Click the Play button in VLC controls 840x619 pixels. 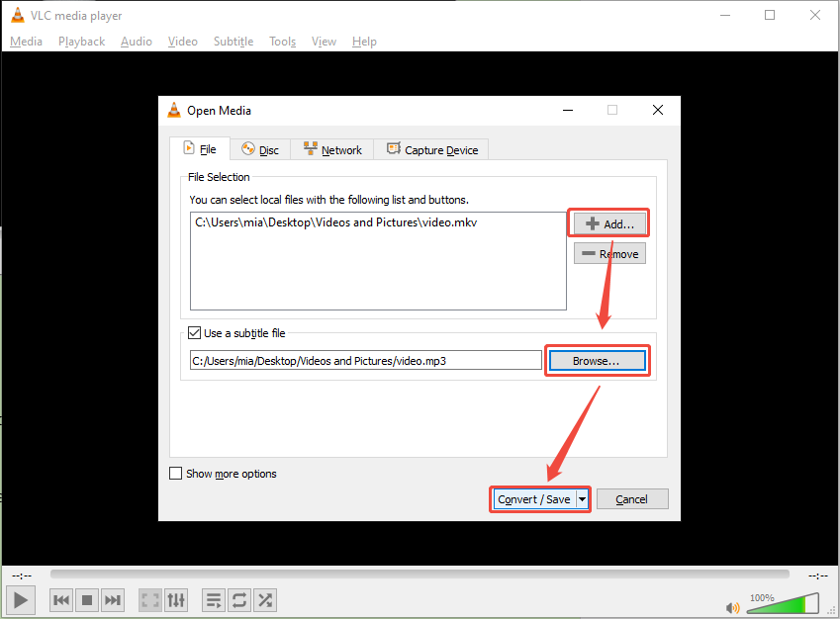point(21,600)
